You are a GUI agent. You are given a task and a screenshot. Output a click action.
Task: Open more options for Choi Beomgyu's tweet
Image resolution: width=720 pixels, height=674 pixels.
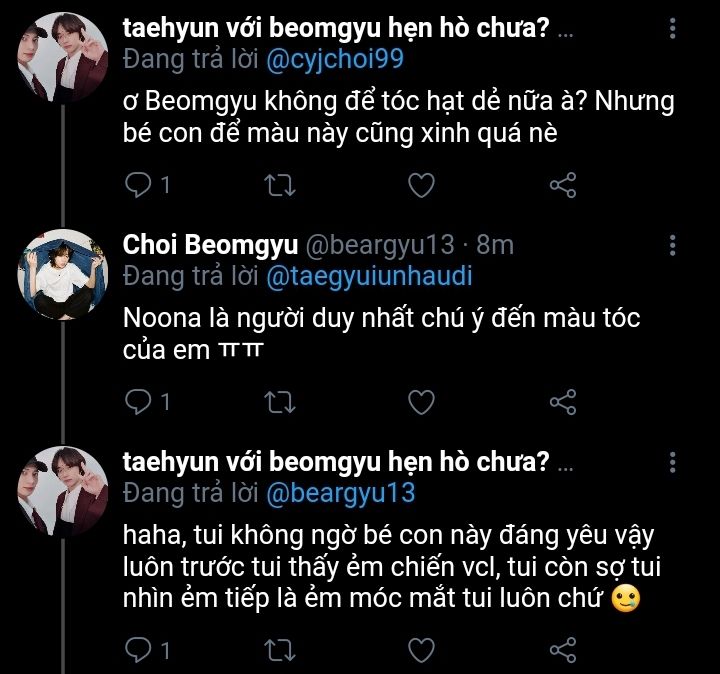click(x=673, y=245)
